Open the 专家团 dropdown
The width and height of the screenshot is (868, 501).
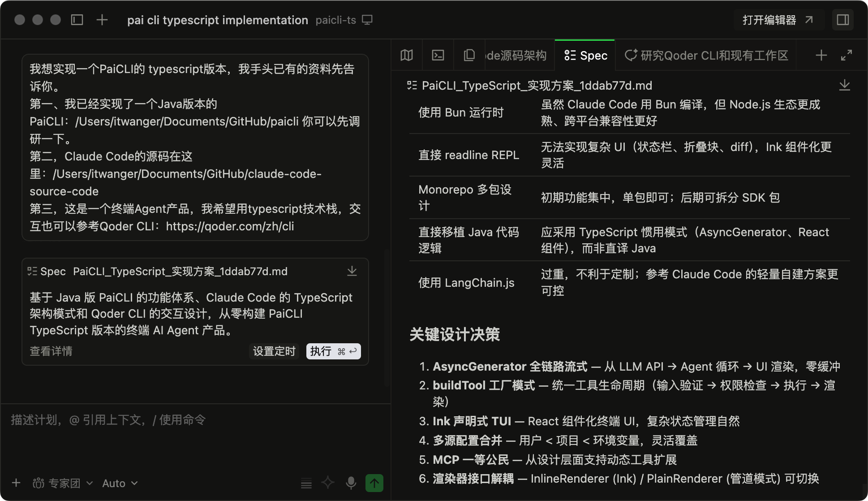[63, 483]
